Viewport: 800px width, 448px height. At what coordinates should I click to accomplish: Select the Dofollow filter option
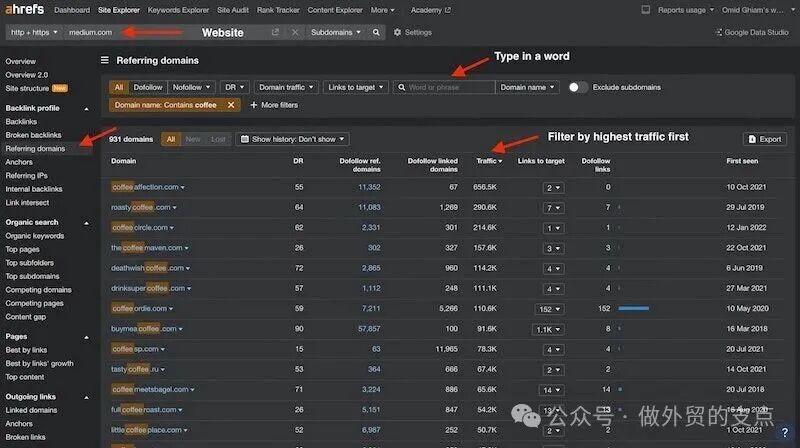tap(148, 87)
